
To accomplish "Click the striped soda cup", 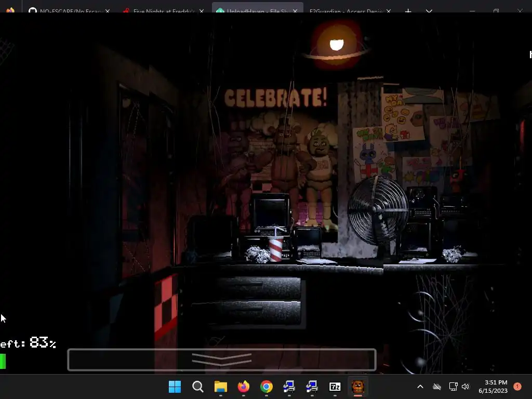I will 275,248.
